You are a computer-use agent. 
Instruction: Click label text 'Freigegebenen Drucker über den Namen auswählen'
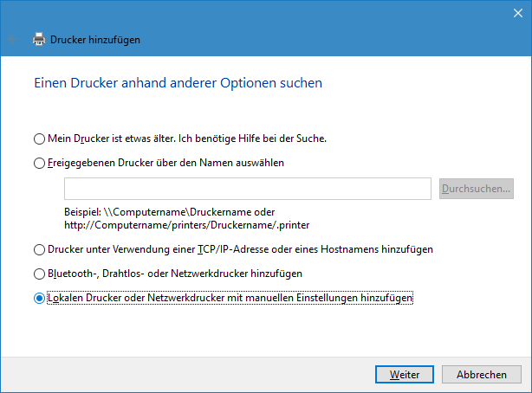tap(165, 163)
